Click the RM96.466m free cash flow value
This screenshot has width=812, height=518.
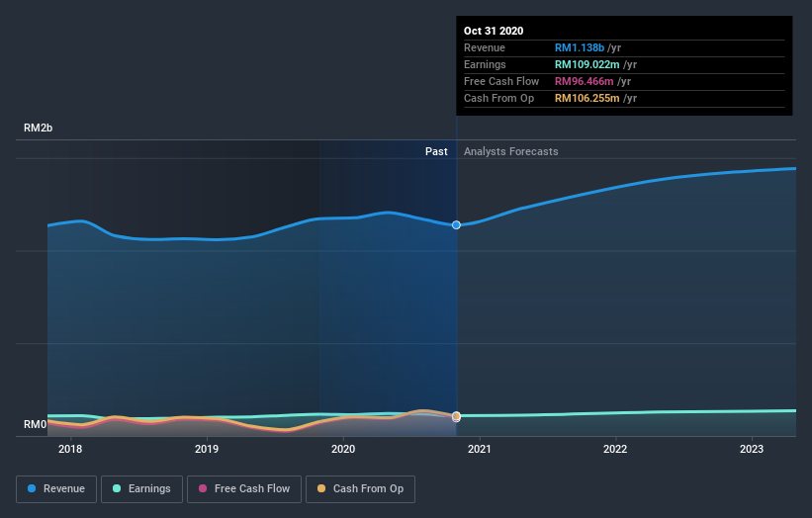point(585,81)
